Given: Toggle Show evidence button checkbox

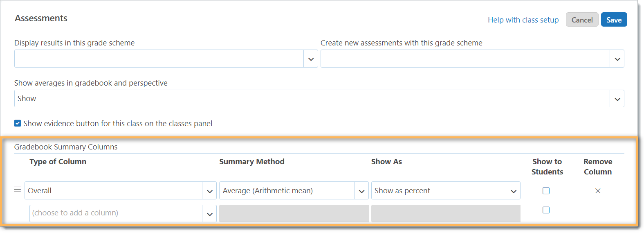Looking at the screenshot, I should (18, 123).
